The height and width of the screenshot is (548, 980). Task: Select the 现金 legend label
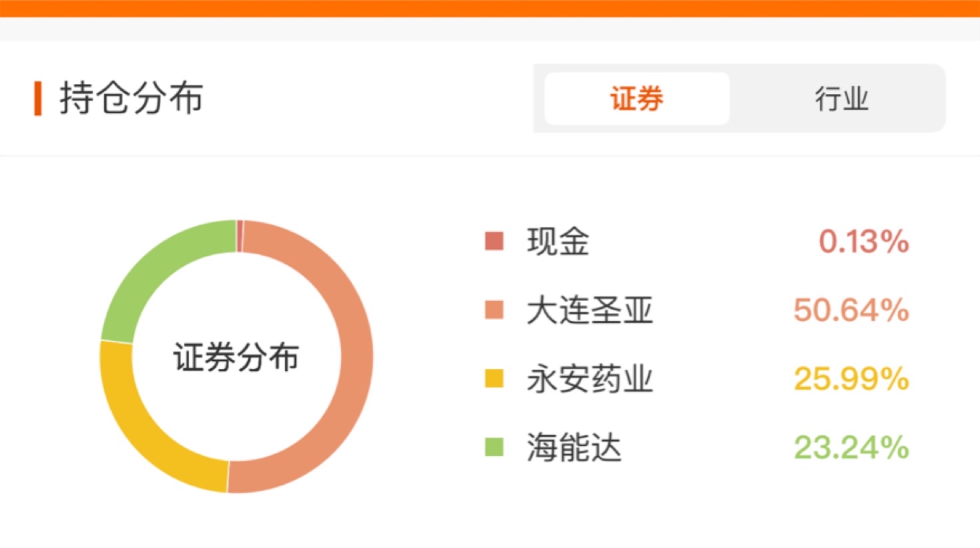point(558,241)
